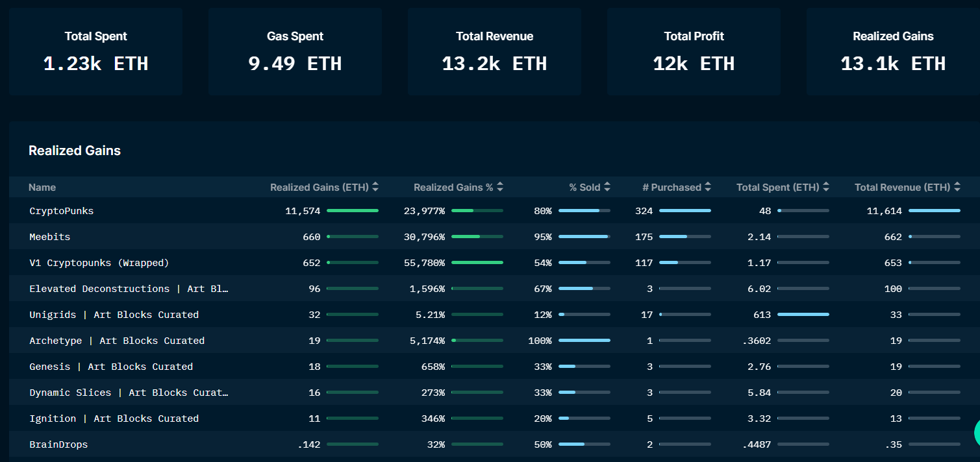This screenshot has height=462, width=980.
Task: Click the 346% Ignition value
Action: (433, 419)
